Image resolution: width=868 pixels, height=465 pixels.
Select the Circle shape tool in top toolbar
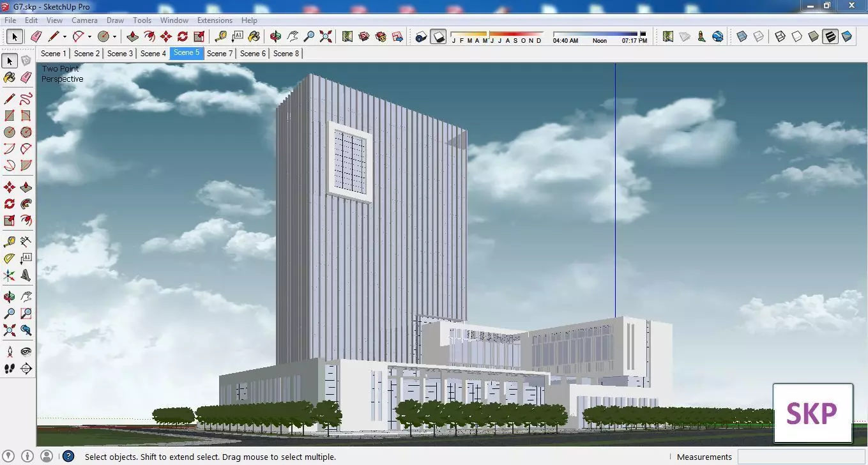103,36
